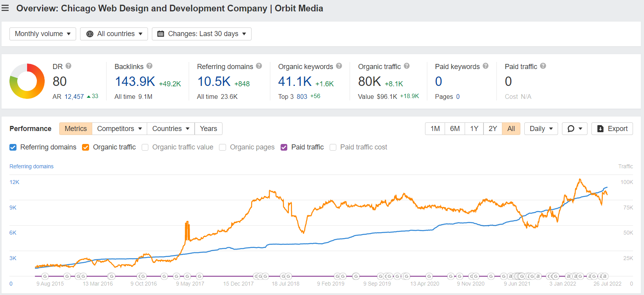
Task: Set chart range to 1M
Action: coord(435,129)
